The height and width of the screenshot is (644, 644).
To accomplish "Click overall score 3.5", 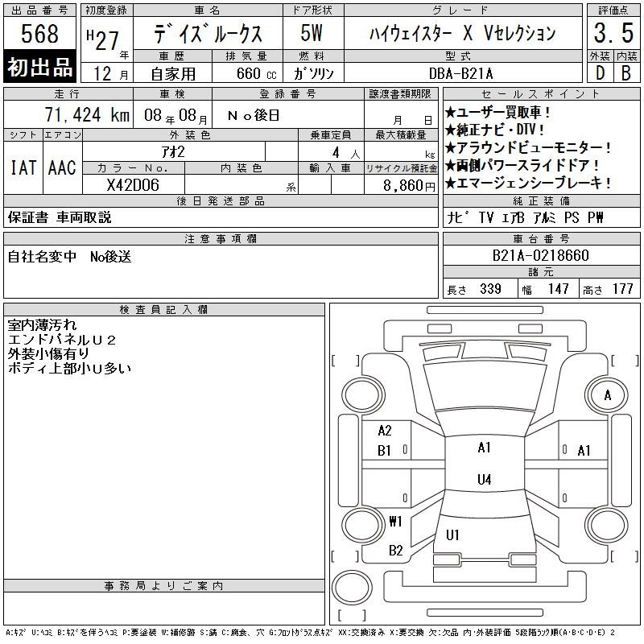I will 613,33.
